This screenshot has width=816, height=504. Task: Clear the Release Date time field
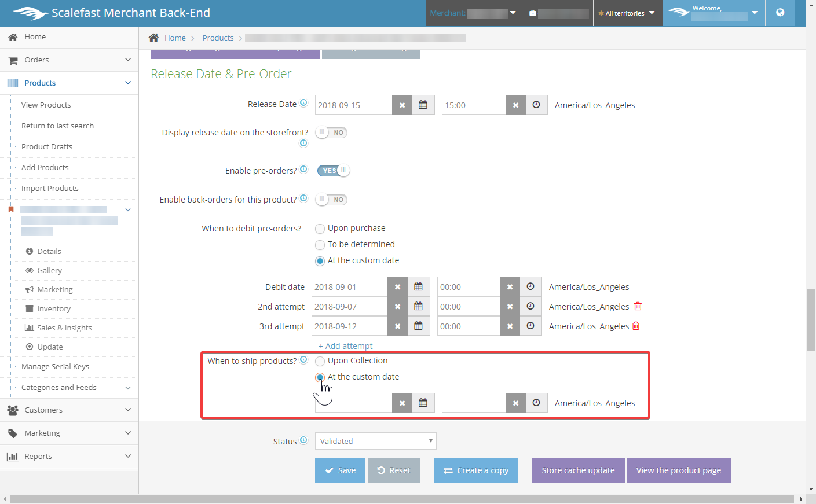[515, 105]
